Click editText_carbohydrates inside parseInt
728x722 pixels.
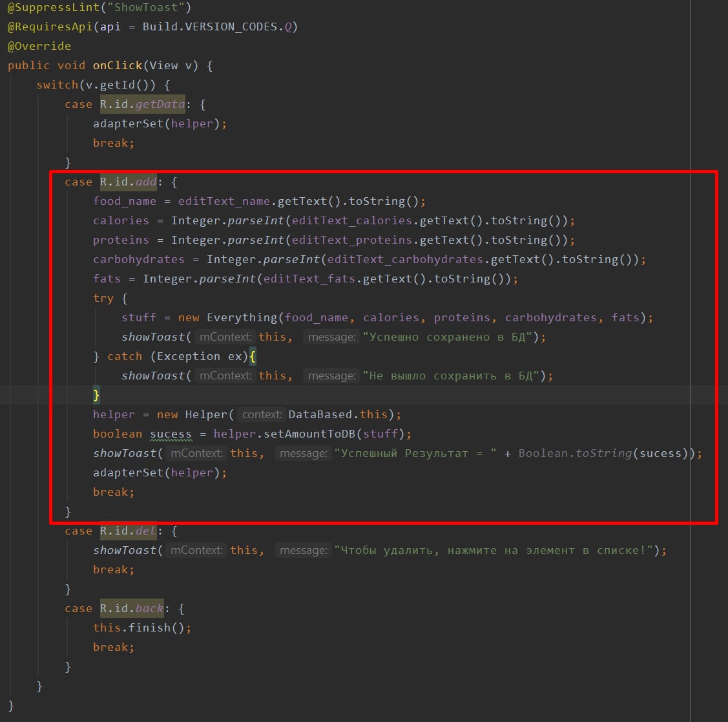(405, 260)
